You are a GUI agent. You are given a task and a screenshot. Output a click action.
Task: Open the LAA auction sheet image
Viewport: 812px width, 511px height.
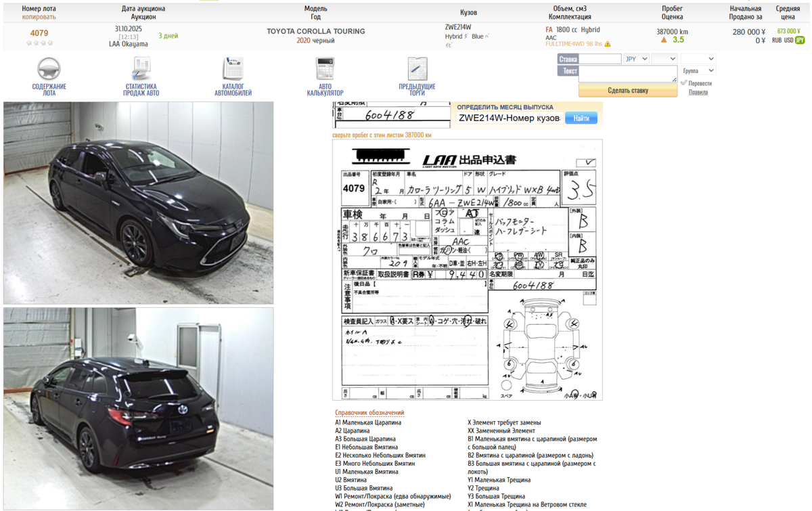[467, 270]
